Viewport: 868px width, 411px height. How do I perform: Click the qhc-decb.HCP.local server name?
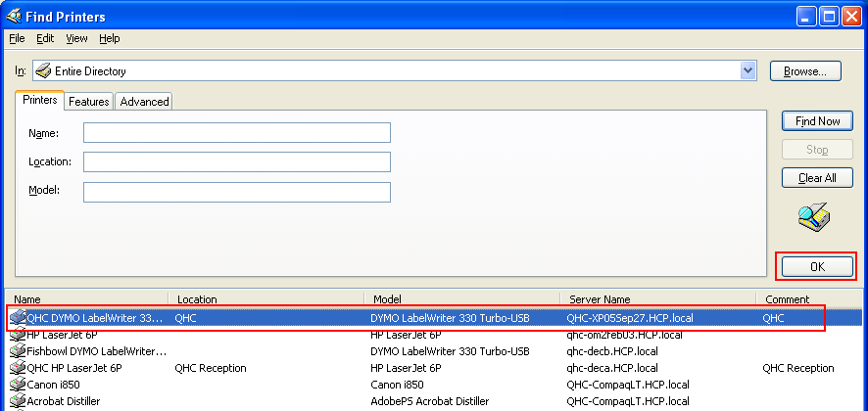click(x=612, y=351)
